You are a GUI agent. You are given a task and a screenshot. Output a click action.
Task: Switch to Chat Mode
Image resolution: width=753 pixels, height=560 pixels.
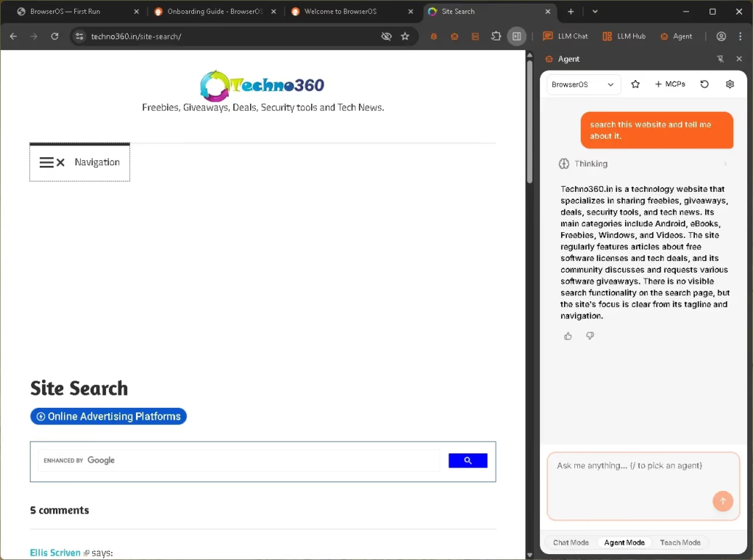[571, 542]
